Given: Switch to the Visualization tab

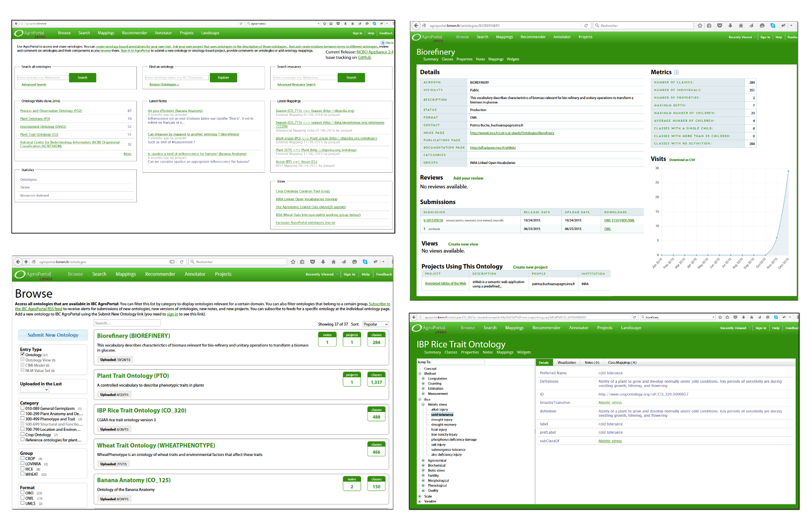Looking at the screenshot, I should (566, 363).
